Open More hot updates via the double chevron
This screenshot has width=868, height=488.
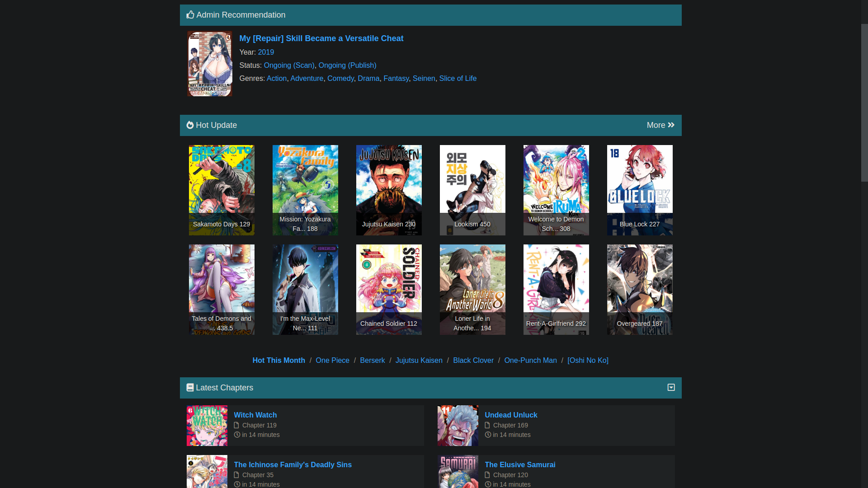point(671,125)
